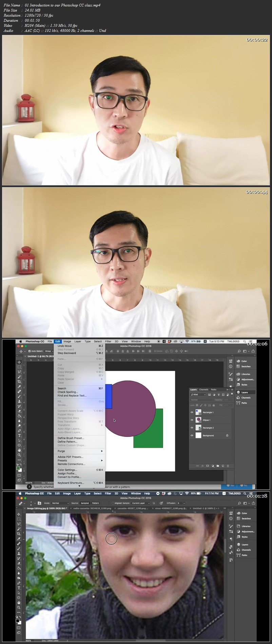272x644 pixels.
Task: Select the Ellipse 1 layer thumbnail
Action: click(198, 420)
